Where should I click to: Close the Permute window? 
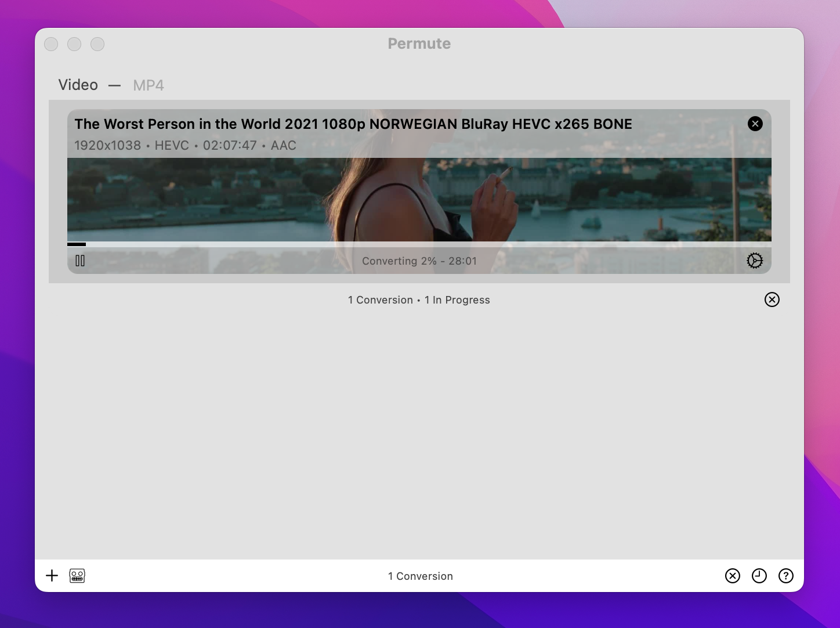coord(51,44)
